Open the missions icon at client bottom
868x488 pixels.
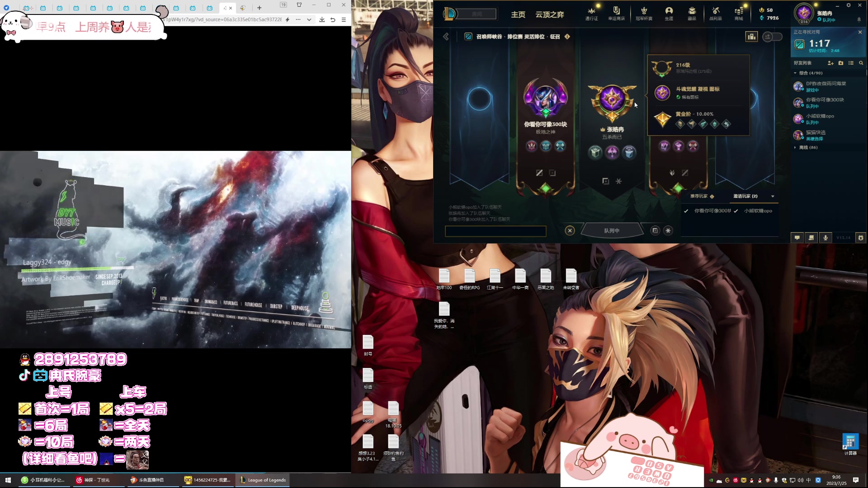pos(811,237)
